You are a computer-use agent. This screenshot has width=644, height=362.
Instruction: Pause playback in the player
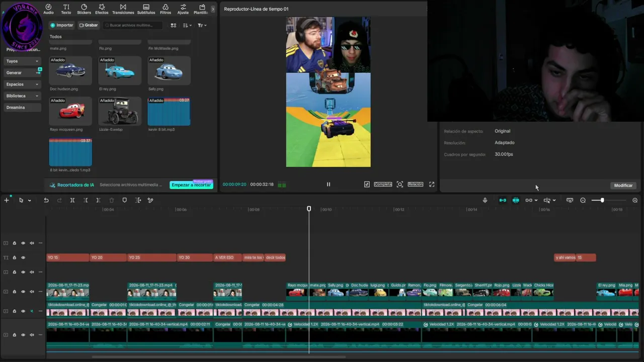329,185
